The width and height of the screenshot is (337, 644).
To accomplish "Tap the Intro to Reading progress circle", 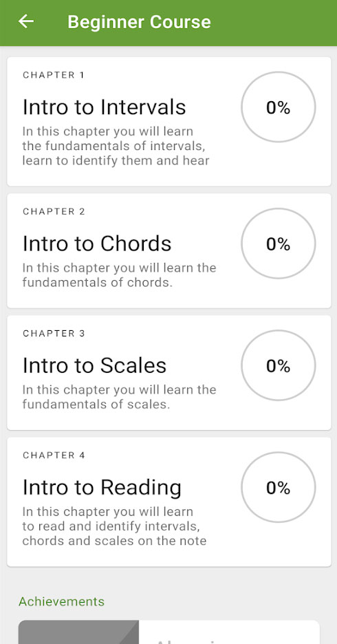I will tap(279, 487).
